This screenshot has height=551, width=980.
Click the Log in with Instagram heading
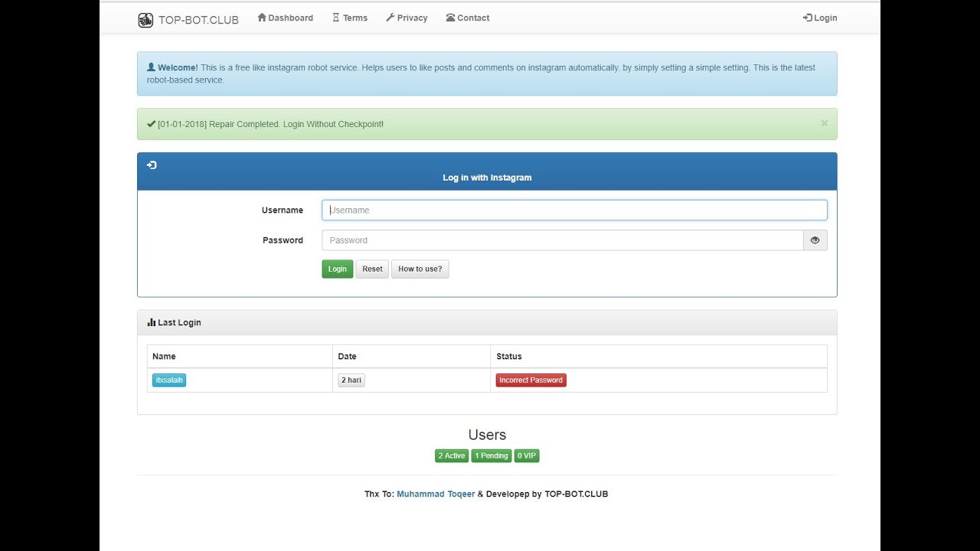click(x=487, y=178)
